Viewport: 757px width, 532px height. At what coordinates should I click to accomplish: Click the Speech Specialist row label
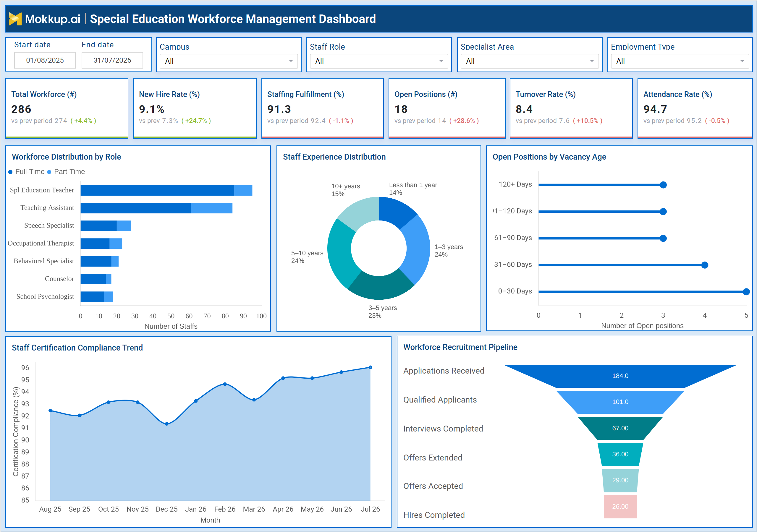pos(49,226)
